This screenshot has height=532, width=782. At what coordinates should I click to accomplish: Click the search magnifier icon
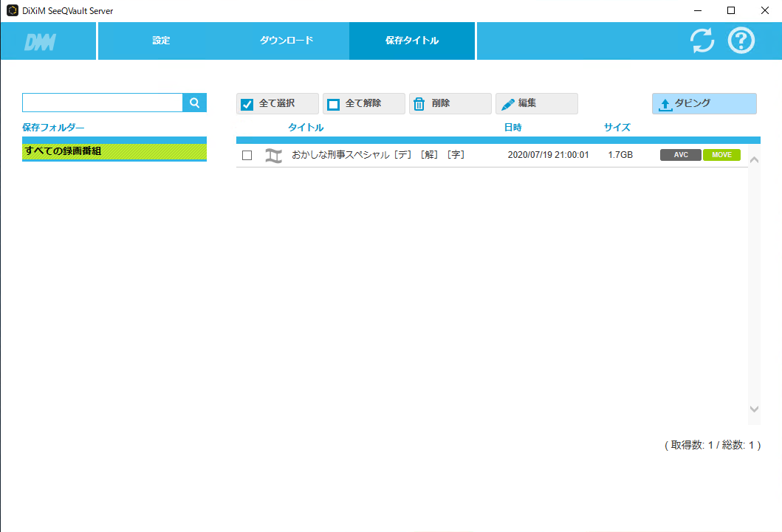coord(195,103)
